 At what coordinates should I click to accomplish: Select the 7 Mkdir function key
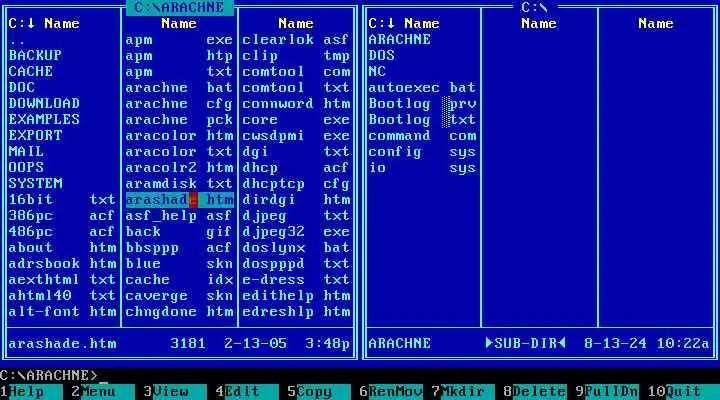[463, 392]
